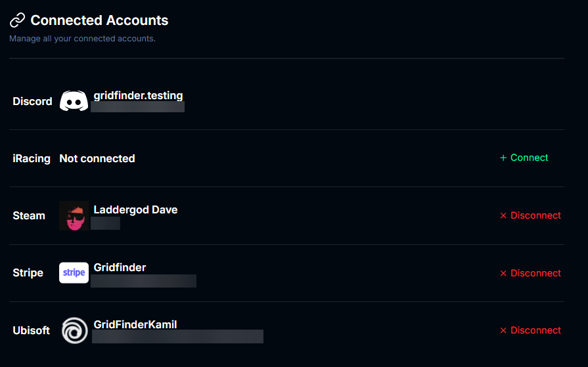Click the Stripe logo icon
The height and width of the screenshot is (367, 588).
coord(74,272)
